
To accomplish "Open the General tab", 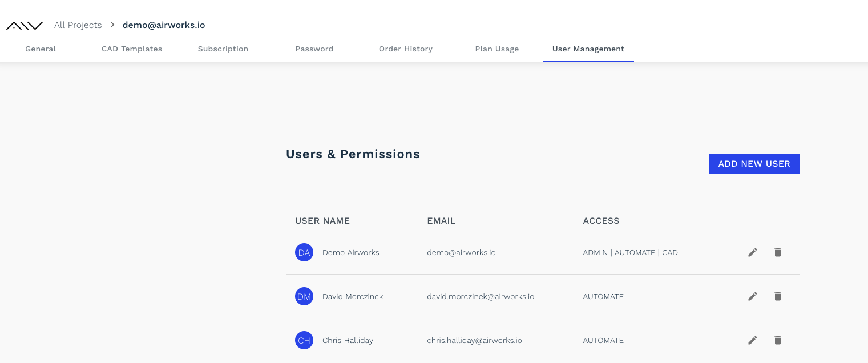I will 41,49.
